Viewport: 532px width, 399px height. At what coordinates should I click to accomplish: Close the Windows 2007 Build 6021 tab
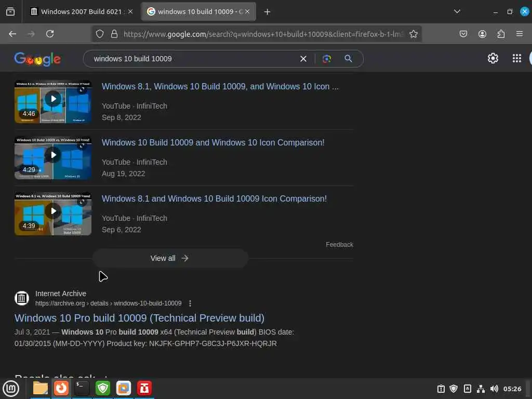click(x=130, y=11)
